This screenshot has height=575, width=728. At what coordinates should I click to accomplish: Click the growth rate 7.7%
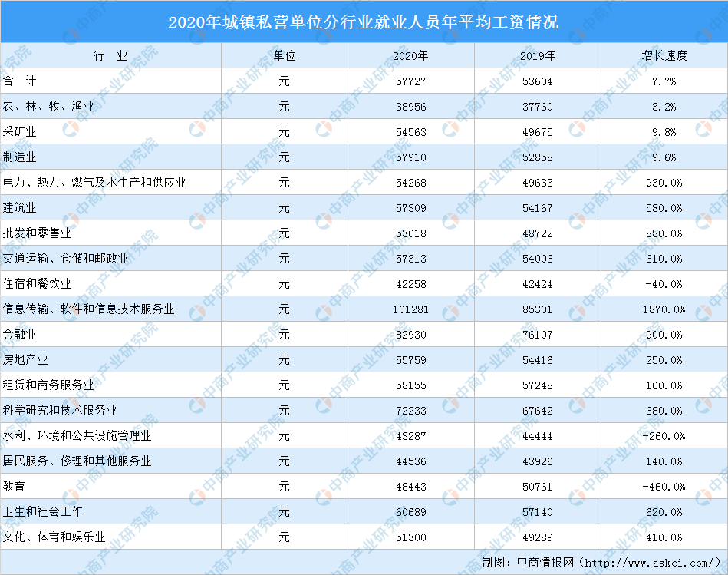click(664, 81)
